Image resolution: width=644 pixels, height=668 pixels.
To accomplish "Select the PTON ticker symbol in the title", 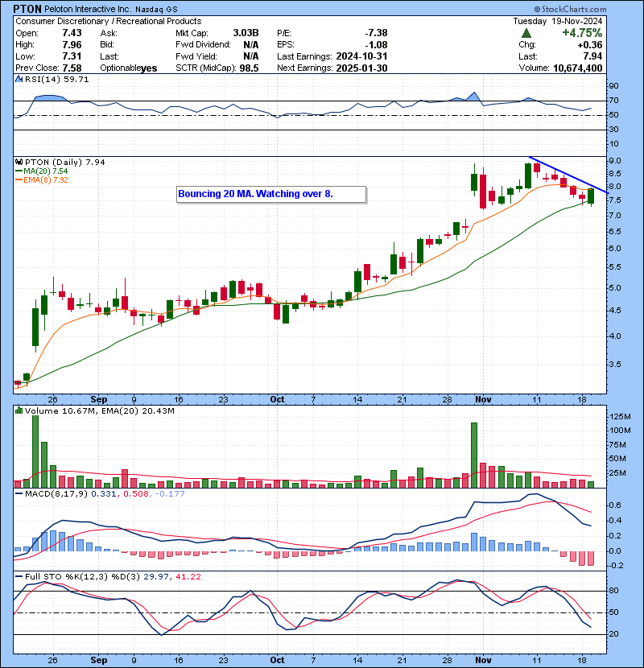I will point(27,9).
